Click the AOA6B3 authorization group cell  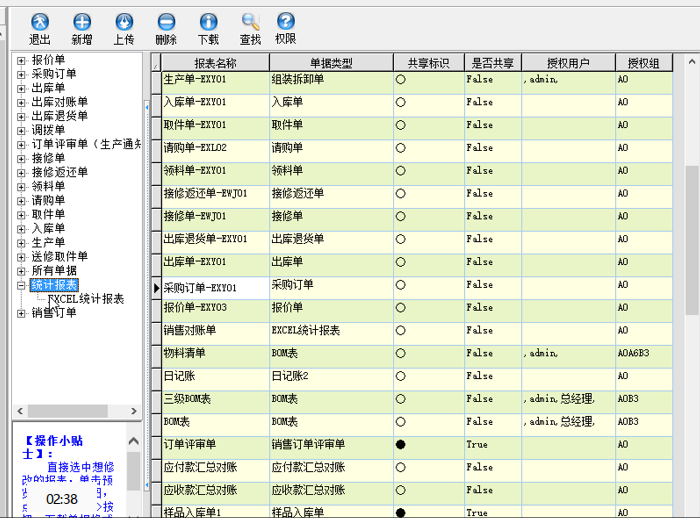point(644,356)
